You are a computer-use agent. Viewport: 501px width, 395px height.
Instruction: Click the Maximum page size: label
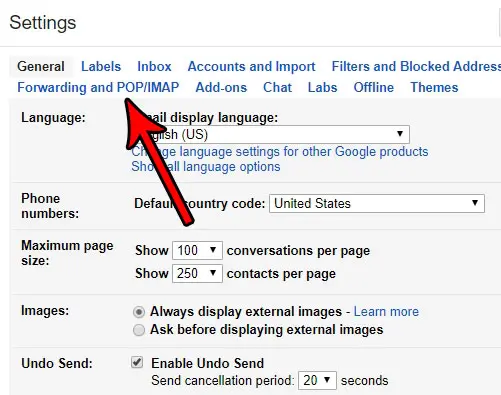[67, 253]
